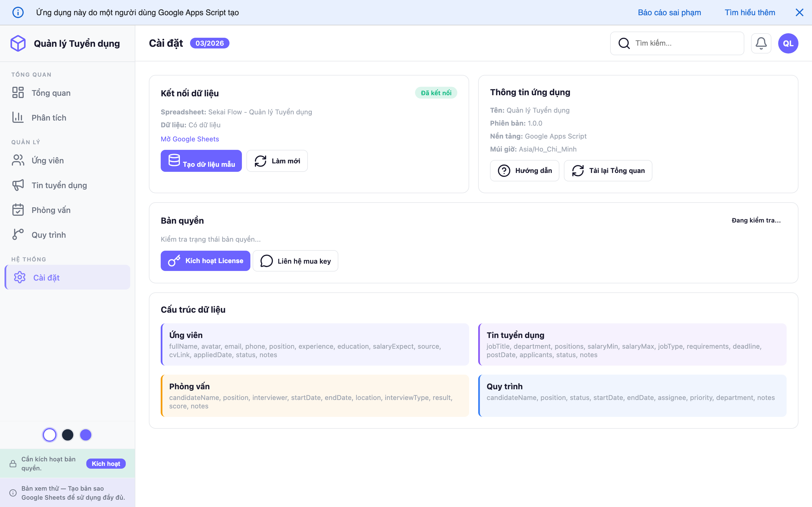The width and height of the screenshot is (812, 507).
Task: Select the dark theme swatch
Action: (x=68, y=435)
